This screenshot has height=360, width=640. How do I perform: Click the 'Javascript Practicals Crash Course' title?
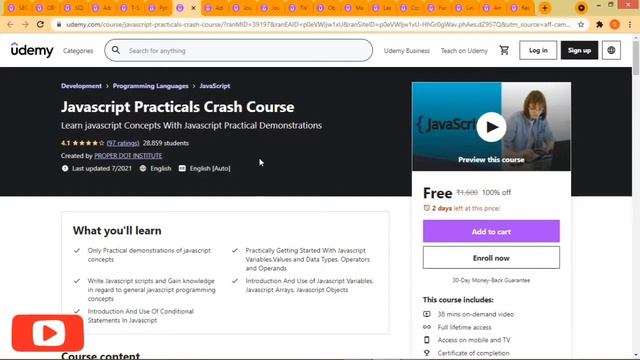click(x=178, y=107)
